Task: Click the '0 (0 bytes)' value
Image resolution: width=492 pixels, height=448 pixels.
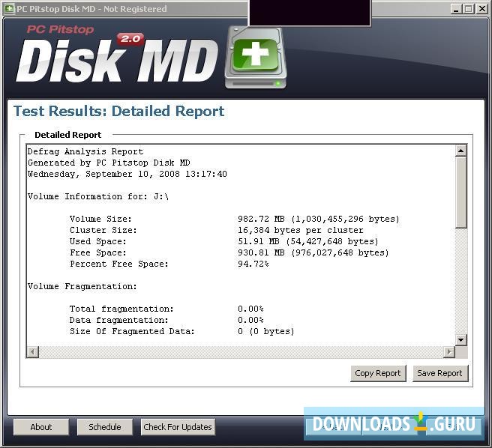Action: coord(266,331)
